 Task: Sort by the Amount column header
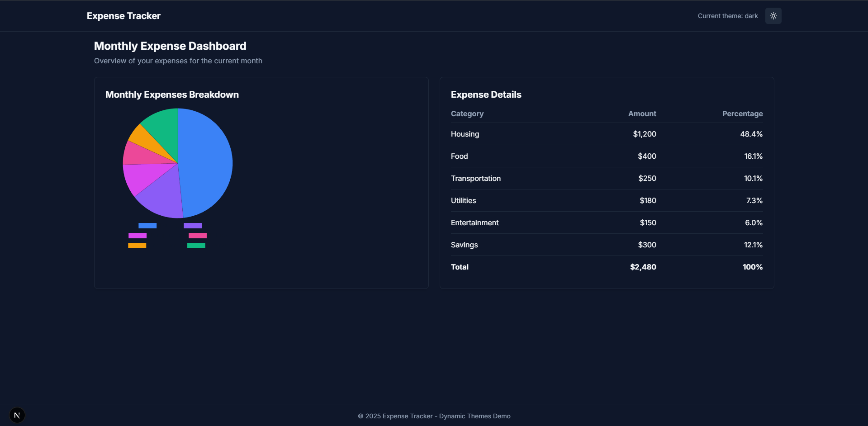pos(642,114)
